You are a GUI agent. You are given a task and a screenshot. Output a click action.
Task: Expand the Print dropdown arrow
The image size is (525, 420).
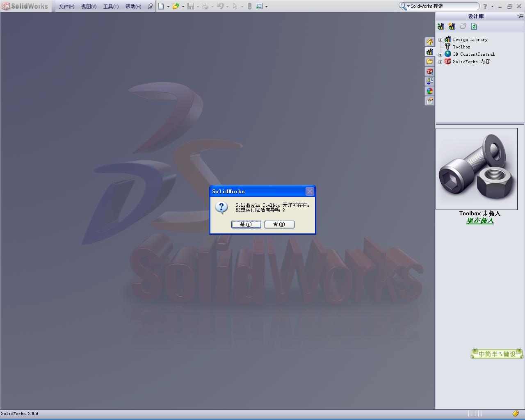[x=212, y=7]
